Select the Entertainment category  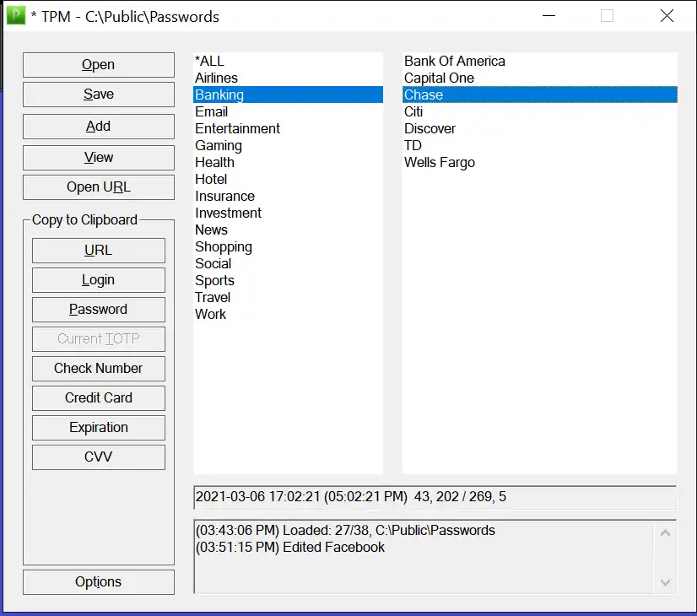[288, 128]
